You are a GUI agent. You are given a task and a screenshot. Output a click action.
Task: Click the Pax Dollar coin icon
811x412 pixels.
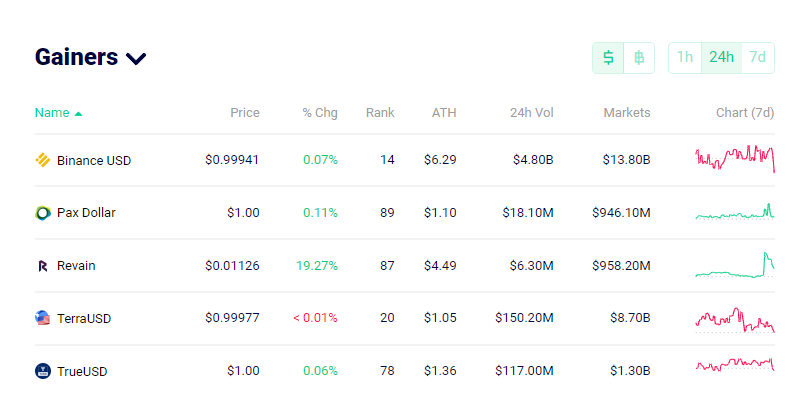(x=42, y=213)
